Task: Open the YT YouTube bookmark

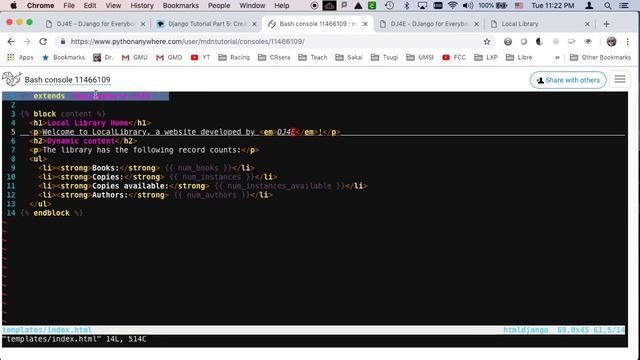Action: [x=200, y=58]
